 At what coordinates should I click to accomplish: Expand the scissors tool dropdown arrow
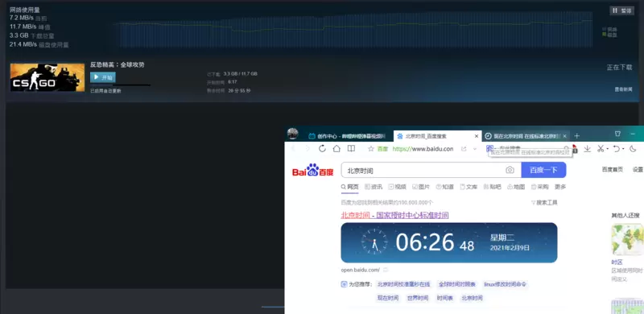(x=608, y=149)
